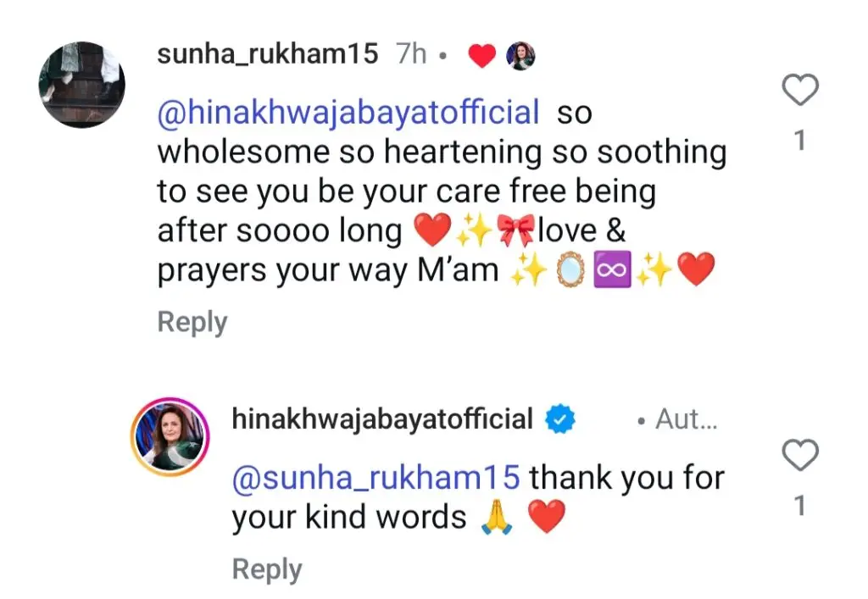
Task: Click the hinakhwajabayatofficial username heading
Action: coord(382,419)
